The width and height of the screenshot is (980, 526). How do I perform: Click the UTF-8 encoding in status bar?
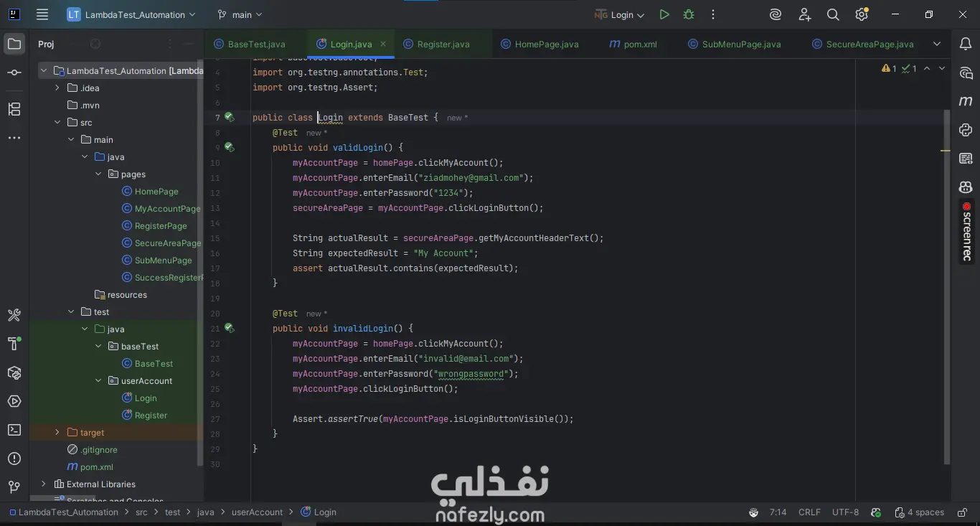845,512
